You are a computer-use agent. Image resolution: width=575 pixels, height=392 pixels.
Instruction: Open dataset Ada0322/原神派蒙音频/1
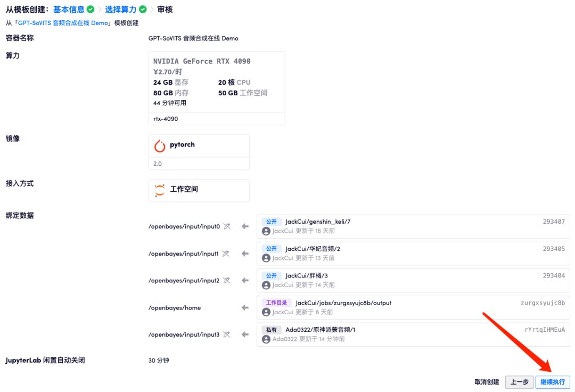[321, 330]
